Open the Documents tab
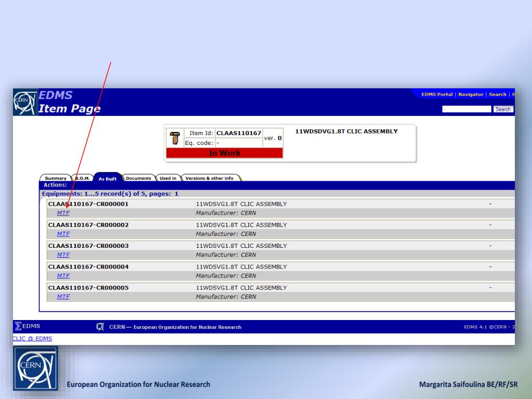532x399 pixels. click(138, 178)
